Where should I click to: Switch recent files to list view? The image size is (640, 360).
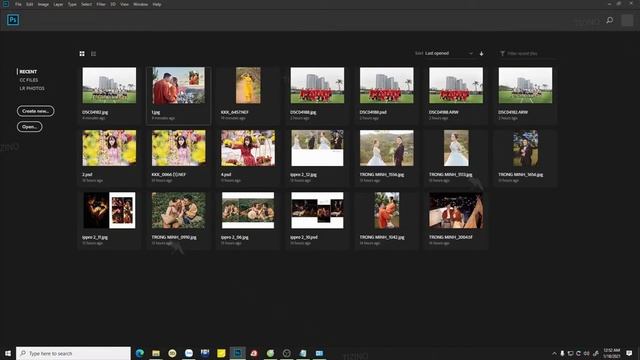(93, 53)
